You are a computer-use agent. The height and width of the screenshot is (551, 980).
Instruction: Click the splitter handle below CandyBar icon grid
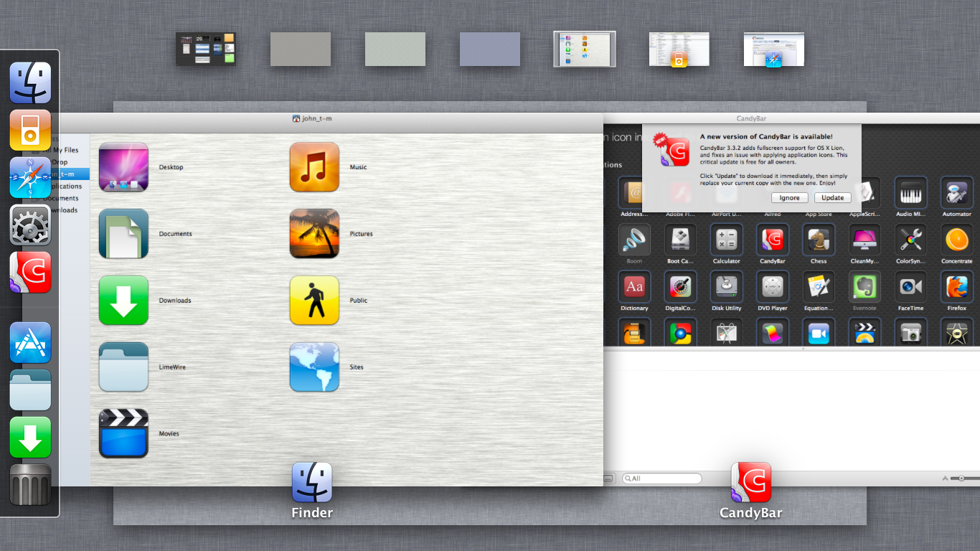coord(803,349)
